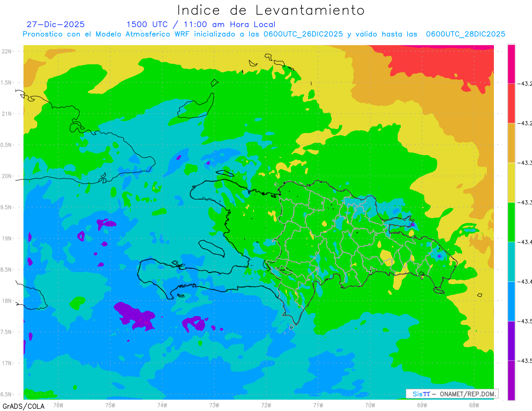Click legend value between red and orange swatches

[x=525, y=123]
